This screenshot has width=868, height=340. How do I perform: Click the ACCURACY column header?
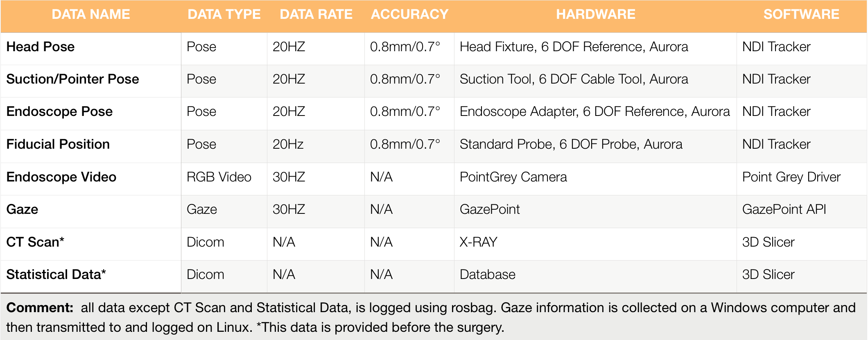(409, 15)
